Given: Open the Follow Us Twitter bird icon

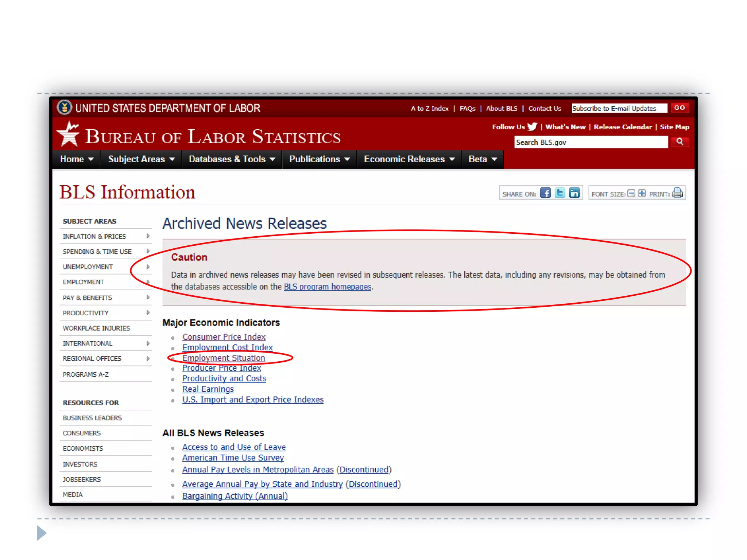Looking at the screenshot, I should tap(532, 127).
